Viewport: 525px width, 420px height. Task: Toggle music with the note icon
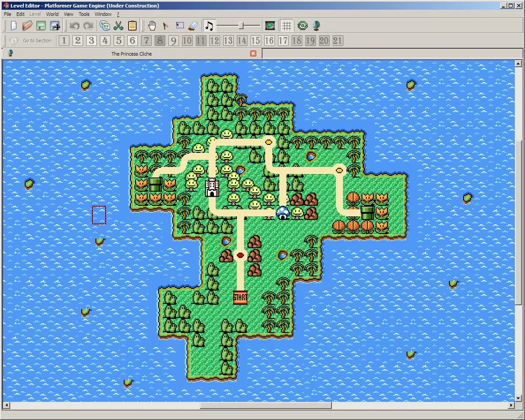coord(209,26)
